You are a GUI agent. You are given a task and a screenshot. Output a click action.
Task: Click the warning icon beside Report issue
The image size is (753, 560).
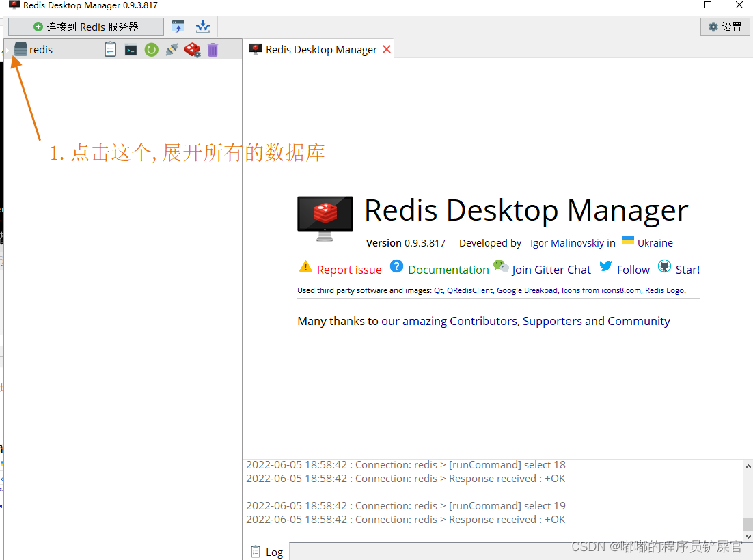(x=305, y=266)
